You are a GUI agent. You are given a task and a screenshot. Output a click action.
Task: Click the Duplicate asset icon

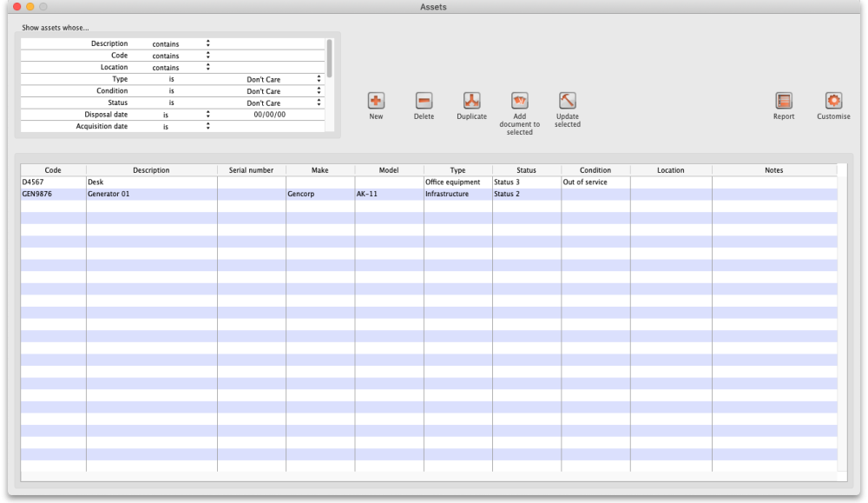click(x=471, y=101)
